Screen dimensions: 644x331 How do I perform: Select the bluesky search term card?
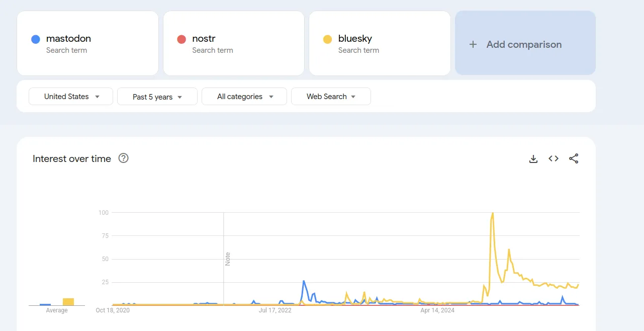coord(380,43)
